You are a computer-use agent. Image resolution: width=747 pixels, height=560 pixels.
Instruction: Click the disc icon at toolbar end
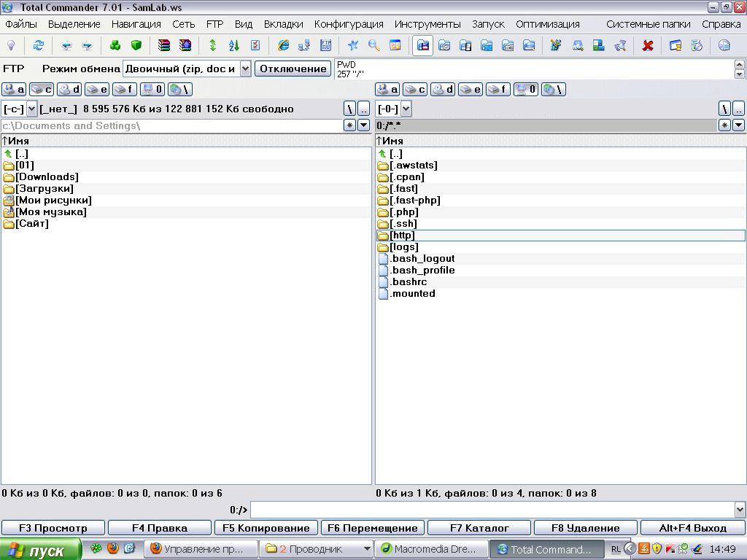point(724,45)
